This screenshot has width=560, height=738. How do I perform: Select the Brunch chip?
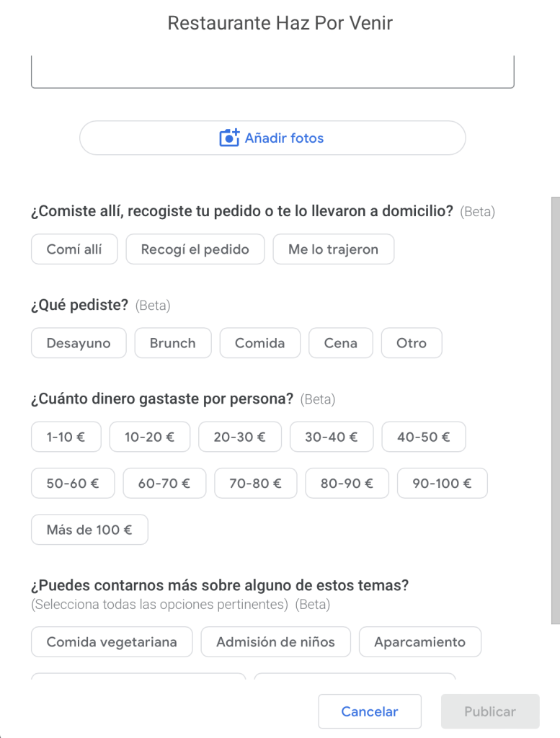(x=173, y=342)
